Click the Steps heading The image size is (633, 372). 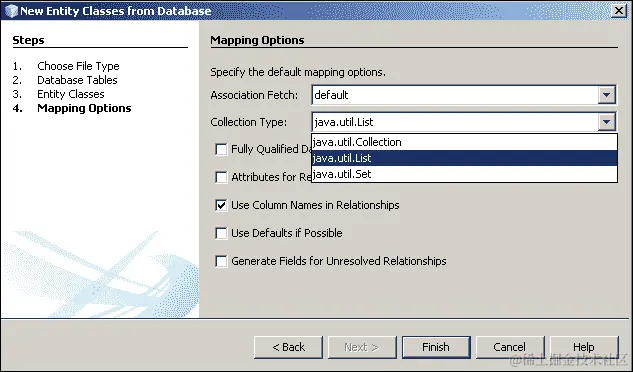[x=28, y=40]
